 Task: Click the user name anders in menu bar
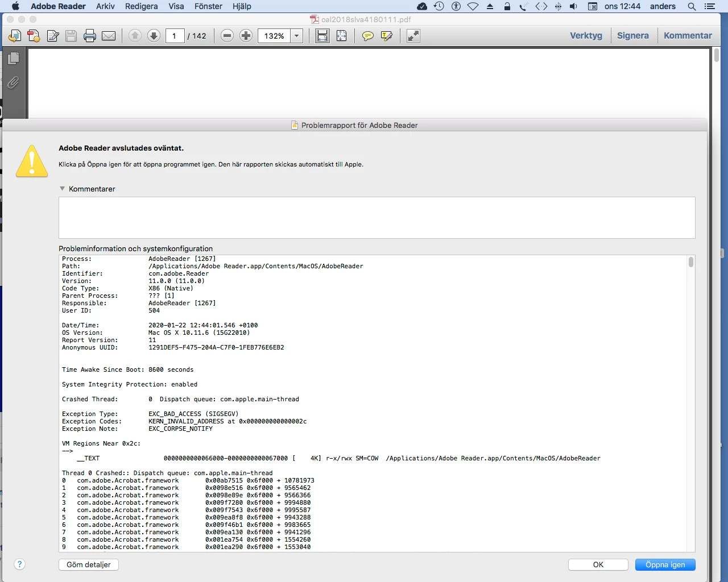(x=663, y=6)
